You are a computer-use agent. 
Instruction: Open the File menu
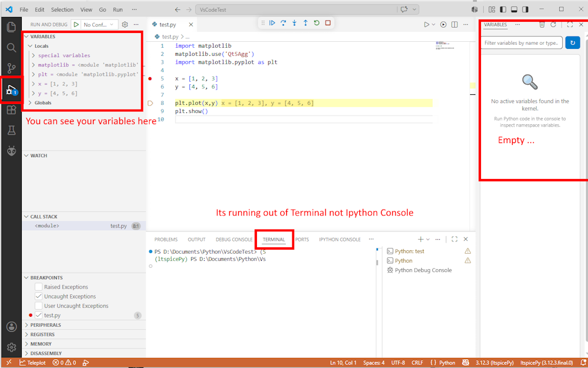tap(24, 9)
